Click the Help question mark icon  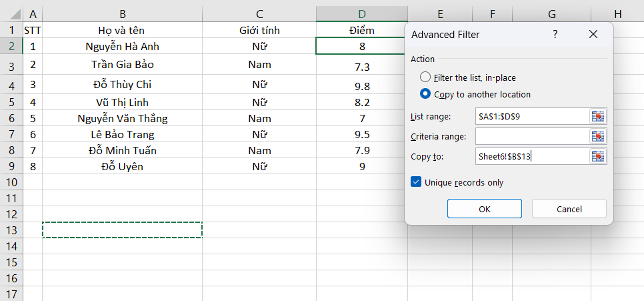555,35
